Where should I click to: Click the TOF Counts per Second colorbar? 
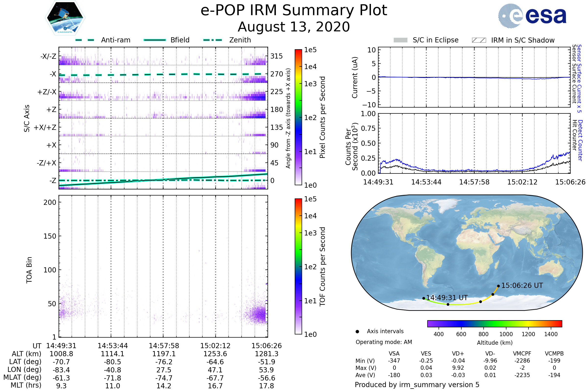(298, 266)
